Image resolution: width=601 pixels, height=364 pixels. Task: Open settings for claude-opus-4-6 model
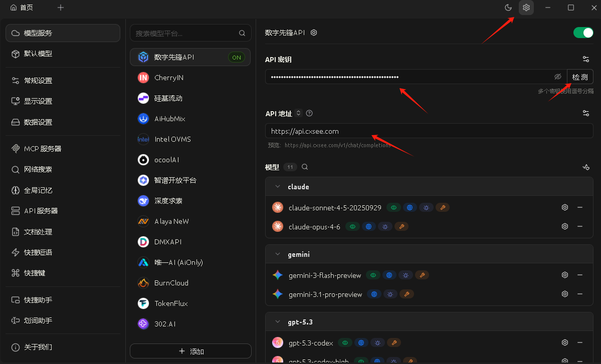point(565,226)
